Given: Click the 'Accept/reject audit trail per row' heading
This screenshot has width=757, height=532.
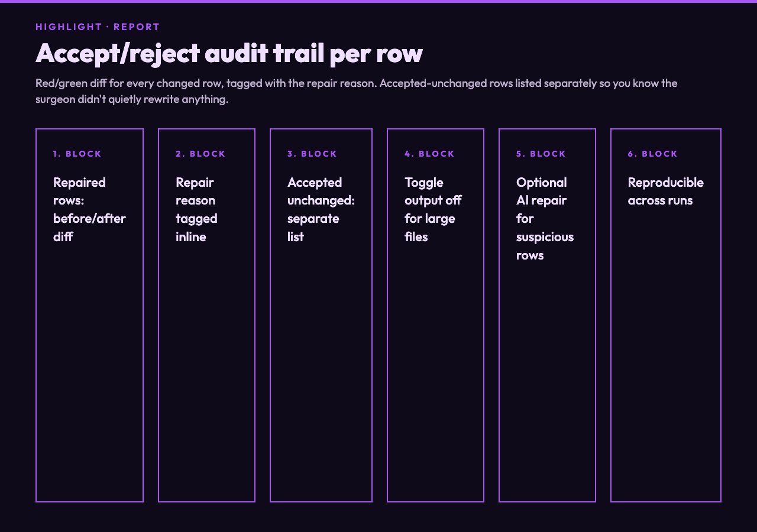Looking at the screenshot, I should point(229,53).
